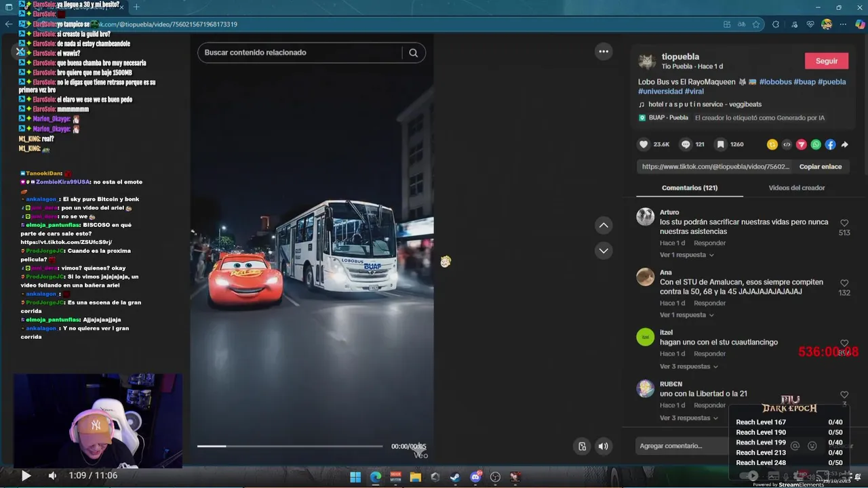The height and width of the screenshot is (488, 868).
Task: Go to next video with the down chevron
Action: [x=604, y=251]
